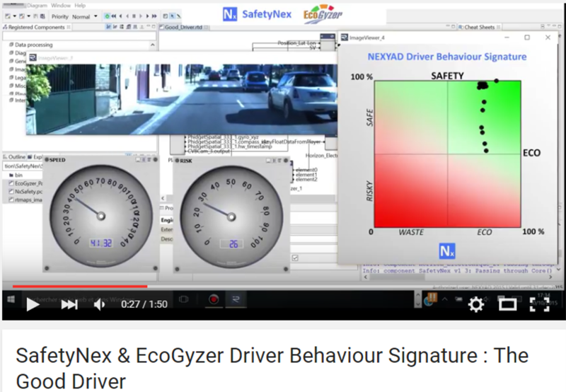Click the green run diagram button
Viewport: 566px width, 392px height.
pos(107,16)
